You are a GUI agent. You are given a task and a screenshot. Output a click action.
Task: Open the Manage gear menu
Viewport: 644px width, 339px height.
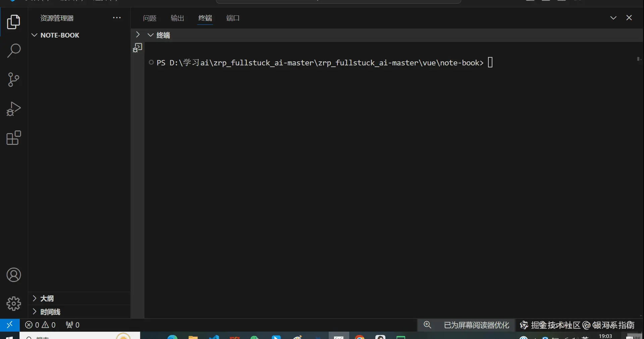[x=13, y=304]
